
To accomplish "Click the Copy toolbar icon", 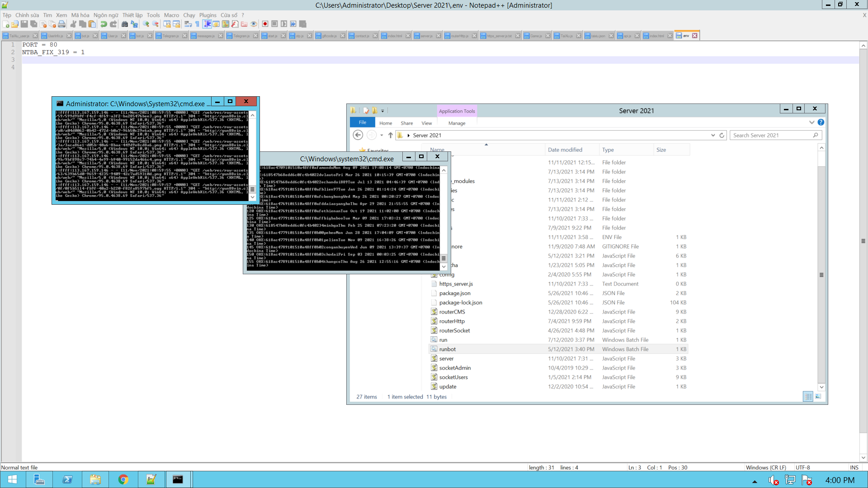I will pos(82,24).
